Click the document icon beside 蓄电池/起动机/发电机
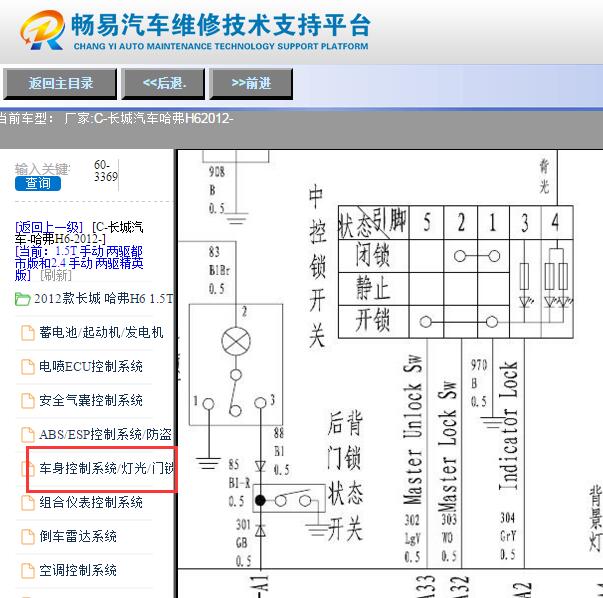This screenshot has height=598, width=603. 27,333
